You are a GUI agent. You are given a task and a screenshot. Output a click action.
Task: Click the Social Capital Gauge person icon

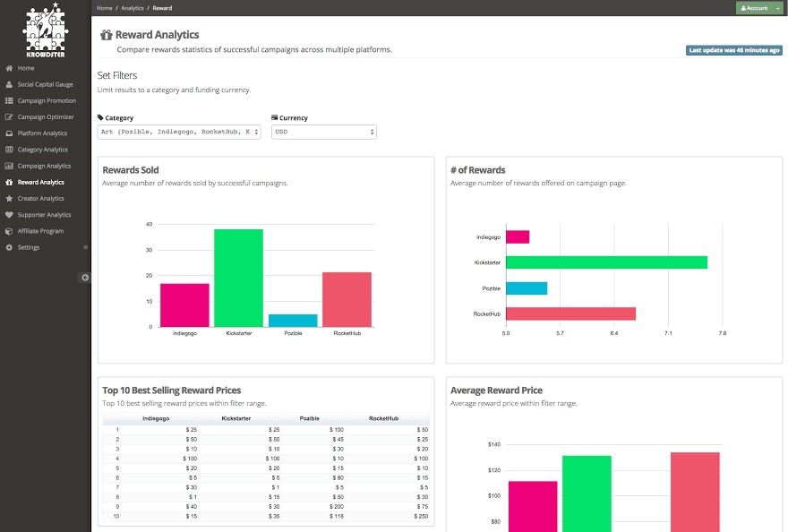tap(9, 84)
